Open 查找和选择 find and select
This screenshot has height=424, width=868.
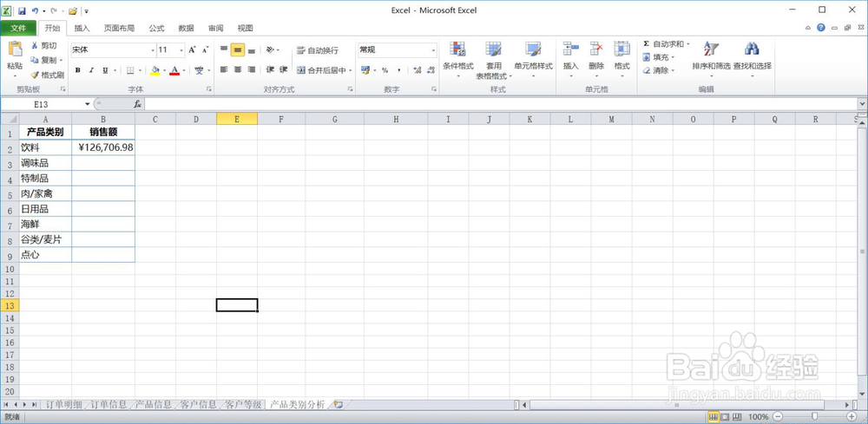752,60
